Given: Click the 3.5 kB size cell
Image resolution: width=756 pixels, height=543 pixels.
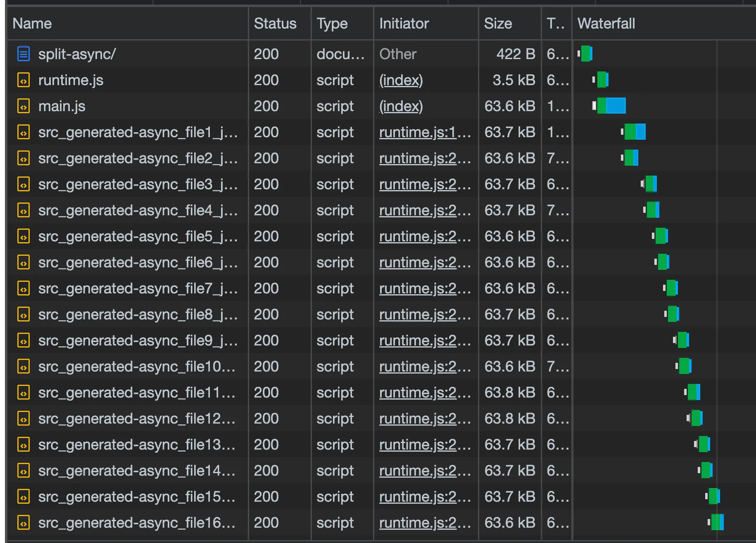Looking at the screenshot, I should pyautogui.click(x=514, y=80).
